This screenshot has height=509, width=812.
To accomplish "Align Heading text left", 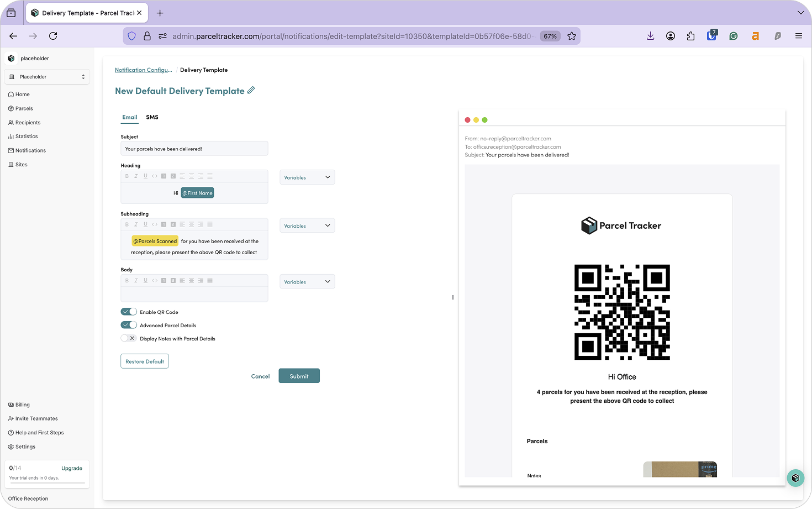I will click(182, 176).
